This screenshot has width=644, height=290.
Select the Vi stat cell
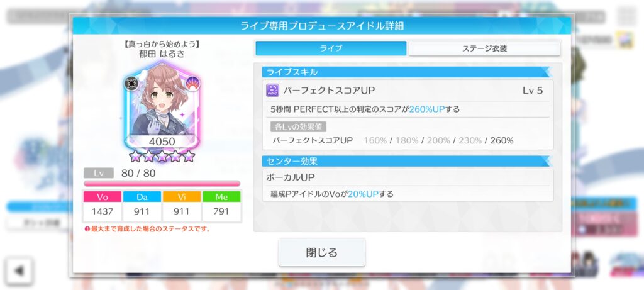click(182, 206)
